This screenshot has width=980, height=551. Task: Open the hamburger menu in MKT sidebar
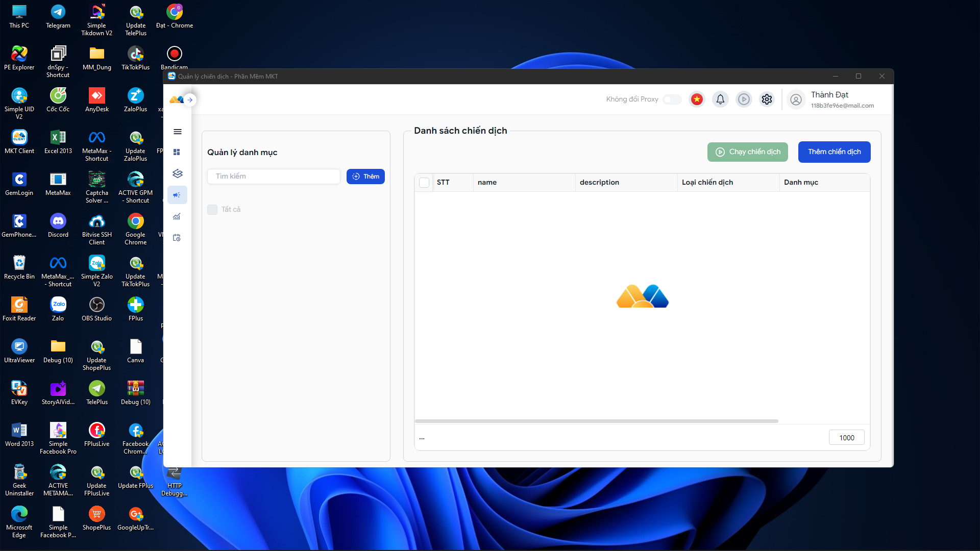[178, 132]
